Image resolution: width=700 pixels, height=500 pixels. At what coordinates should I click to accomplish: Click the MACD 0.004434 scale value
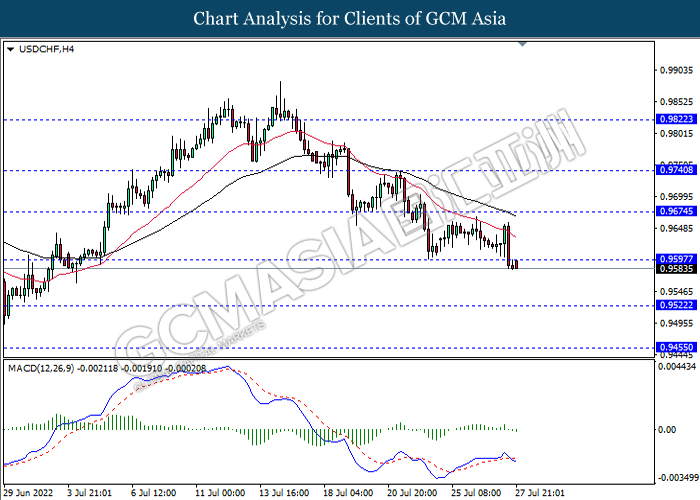[677, 367]
